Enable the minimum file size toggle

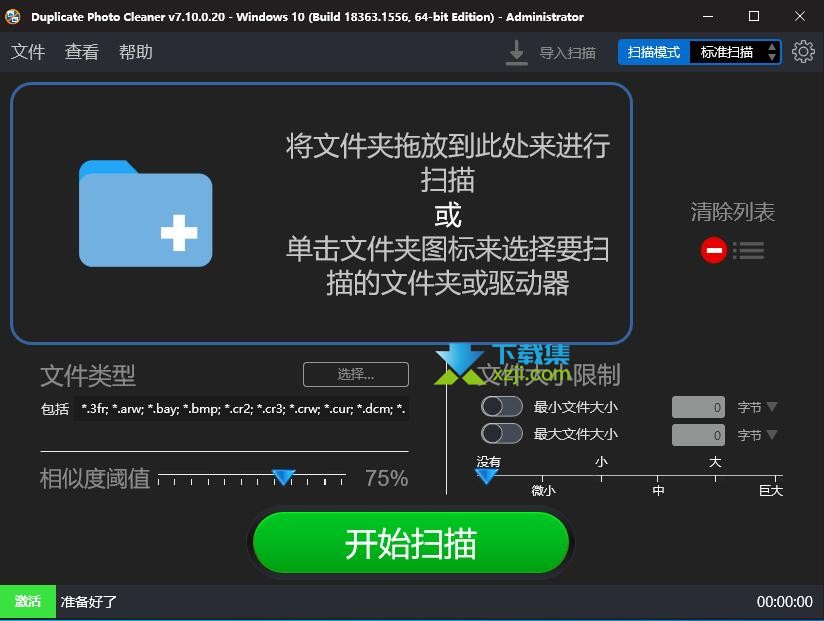click(501, 406)
